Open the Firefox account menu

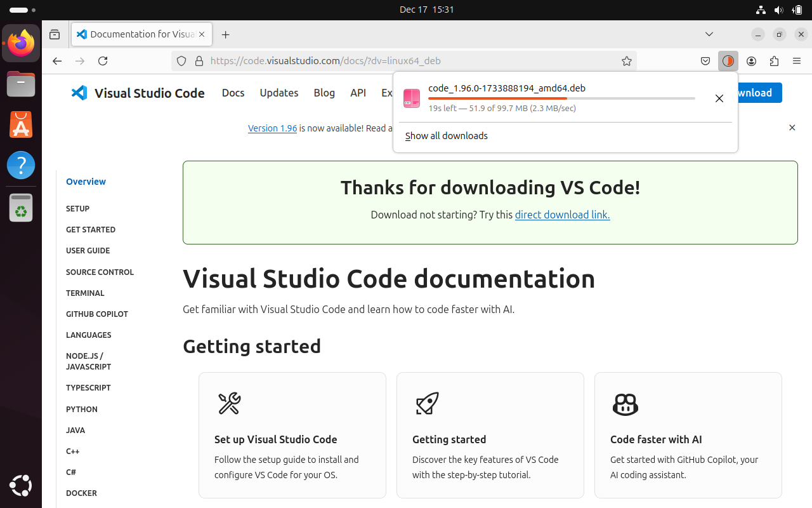coord(751,61)
